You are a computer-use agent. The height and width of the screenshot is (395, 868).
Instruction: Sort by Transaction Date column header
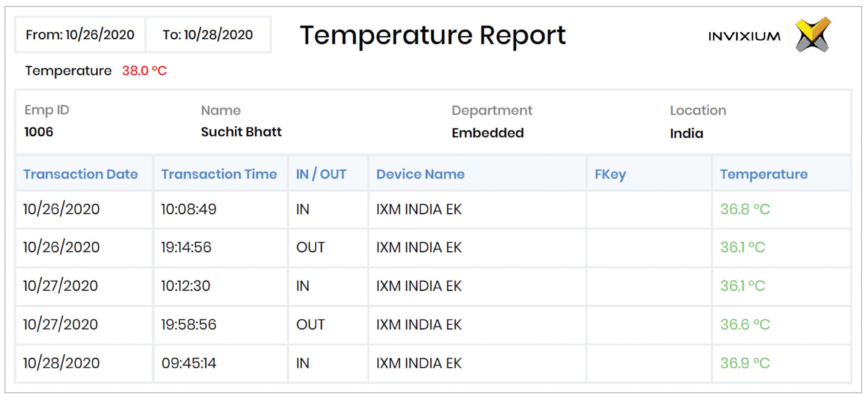click(81, 174)
